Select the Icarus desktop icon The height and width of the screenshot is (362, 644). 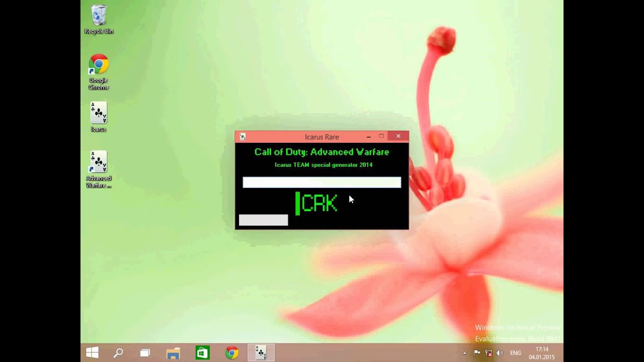[x=99, y=117]
